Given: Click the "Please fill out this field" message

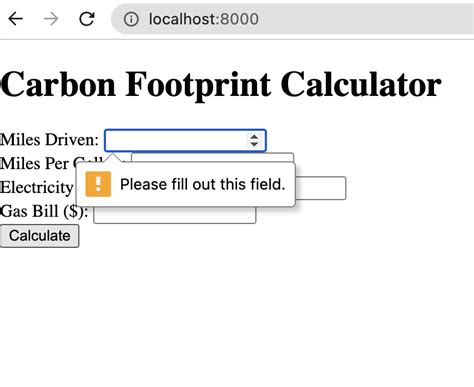Looking at the screenshot, I should click(202, 184).
